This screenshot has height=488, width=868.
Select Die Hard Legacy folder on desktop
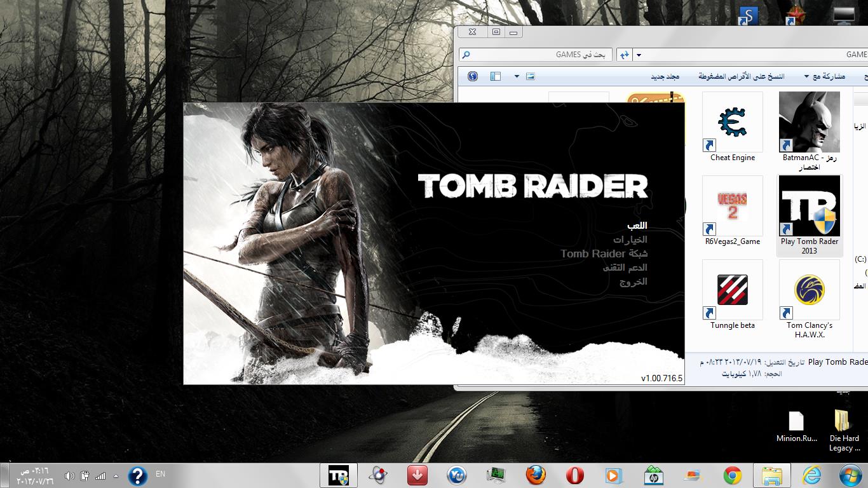pyautogui.click(x=844, y=431)
